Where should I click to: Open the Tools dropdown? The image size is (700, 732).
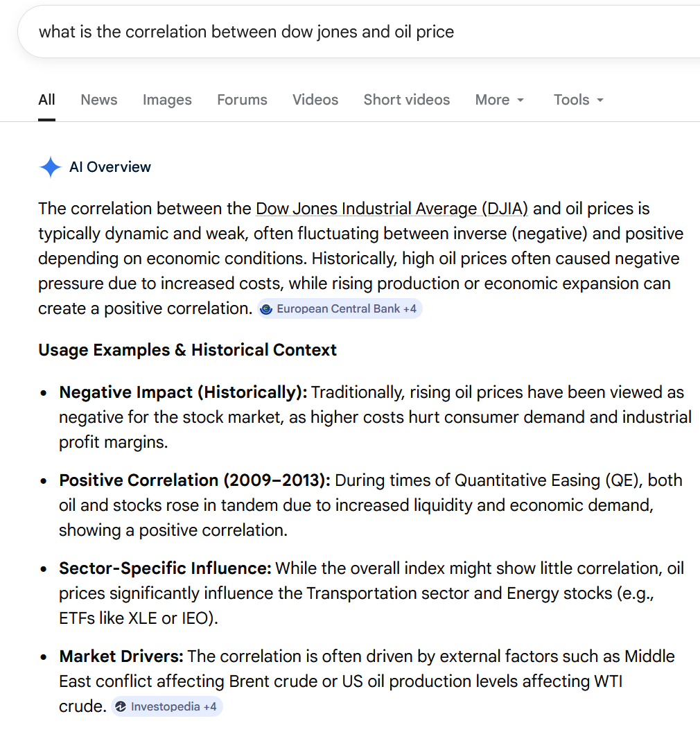pyautogui.click(x=579, y=100)
